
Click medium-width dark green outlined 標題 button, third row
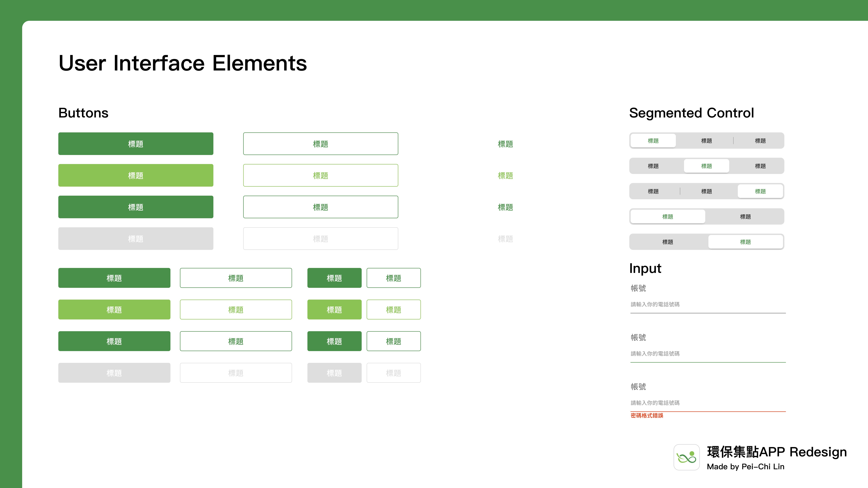pos(236,341)
